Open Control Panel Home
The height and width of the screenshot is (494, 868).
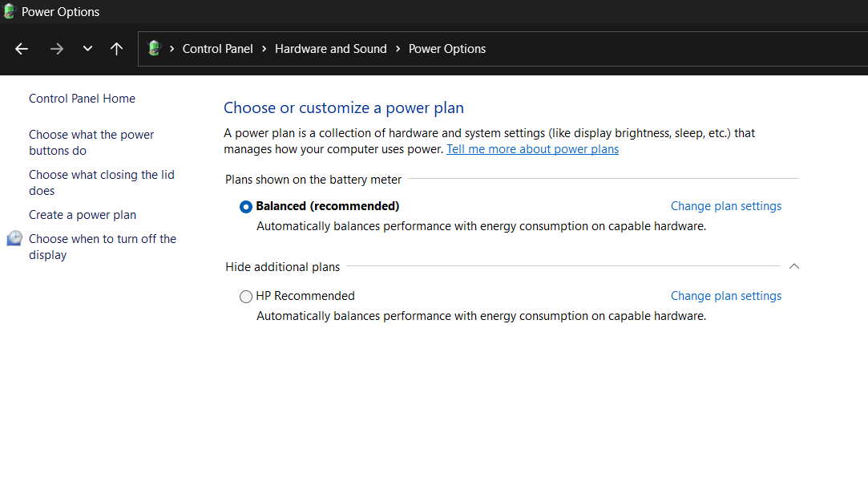(82, 99)
